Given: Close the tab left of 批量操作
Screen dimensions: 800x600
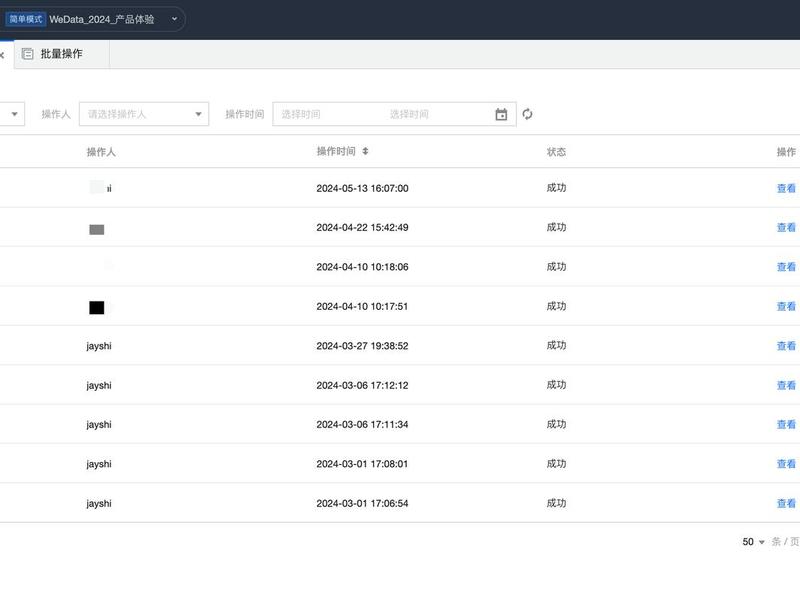Looking at the screenshot, I should [2, 55].
